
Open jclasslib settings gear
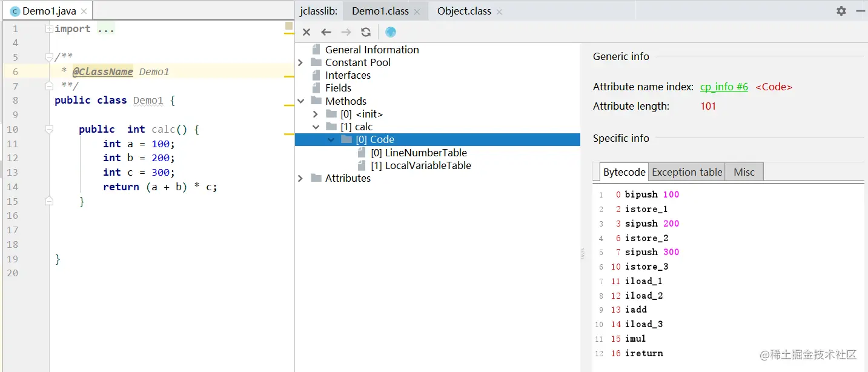[841, 11]
